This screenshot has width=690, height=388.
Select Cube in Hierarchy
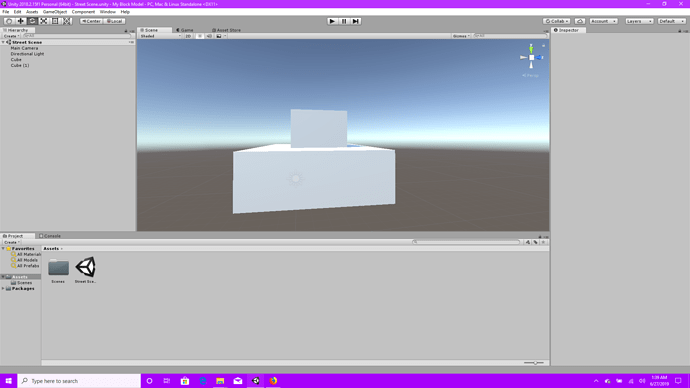pyautogui.click(x=16, y=59)
